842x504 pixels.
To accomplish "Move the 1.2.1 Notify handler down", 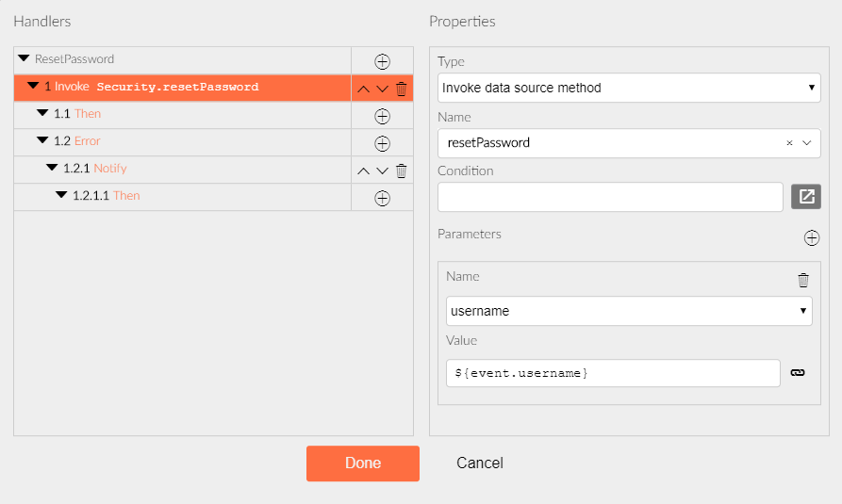I will click(x=382, y=171).
